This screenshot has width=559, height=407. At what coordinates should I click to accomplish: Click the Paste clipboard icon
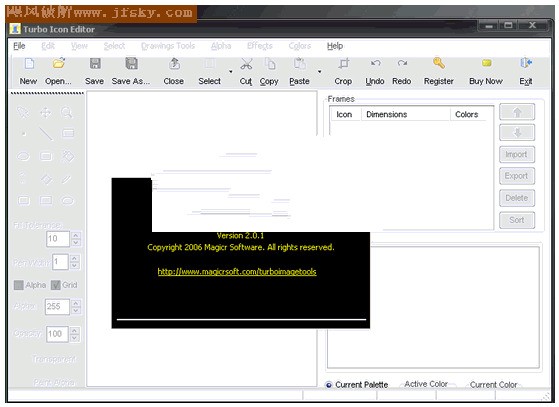click(x=299, y=64)
